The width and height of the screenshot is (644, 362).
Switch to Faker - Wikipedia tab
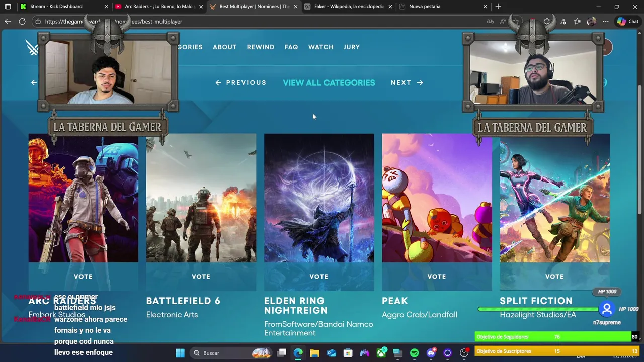coord(349,7)
